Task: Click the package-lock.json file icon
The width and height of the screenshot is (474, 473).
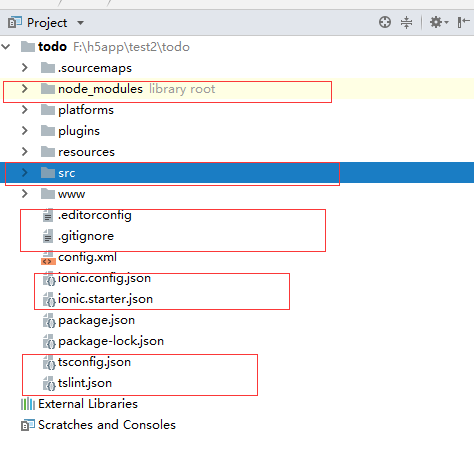Action: pyautogui.click(x=49, y=342)
